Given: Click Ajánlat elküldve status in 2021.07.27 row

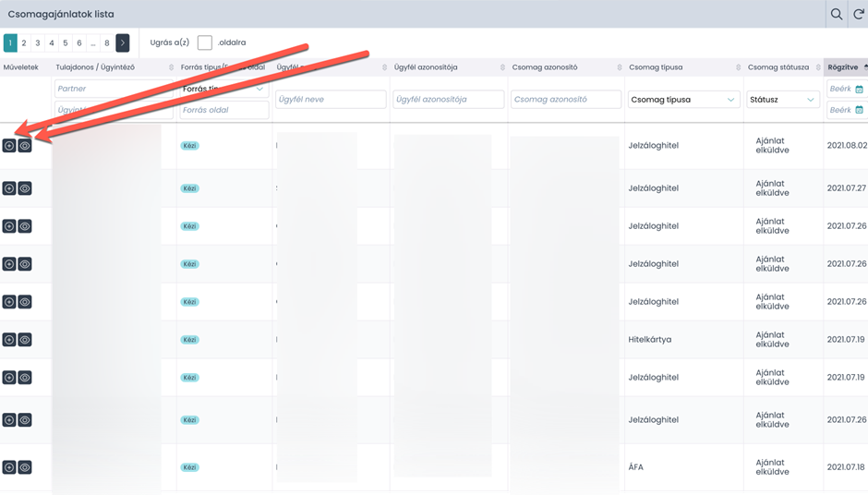Looking at the screenshot, I should coord(772,188).
